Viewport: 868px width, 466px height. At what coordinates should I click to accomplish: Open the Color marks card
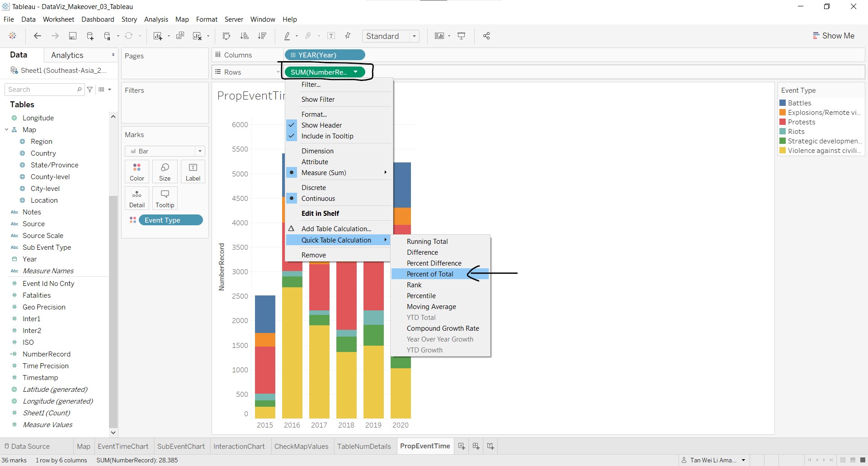pyautogui.click(x=137, y=171)
